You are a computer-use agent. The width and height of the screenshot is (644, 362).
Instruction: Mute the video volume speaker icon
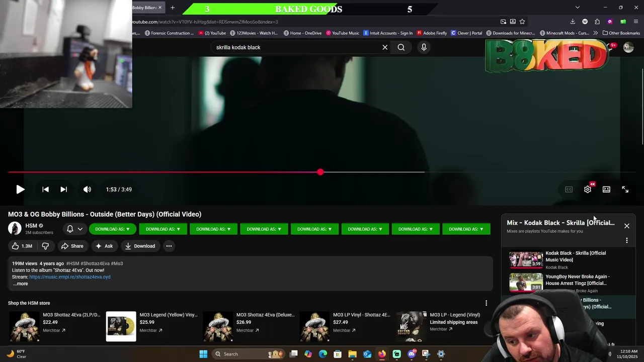point(87,190)
